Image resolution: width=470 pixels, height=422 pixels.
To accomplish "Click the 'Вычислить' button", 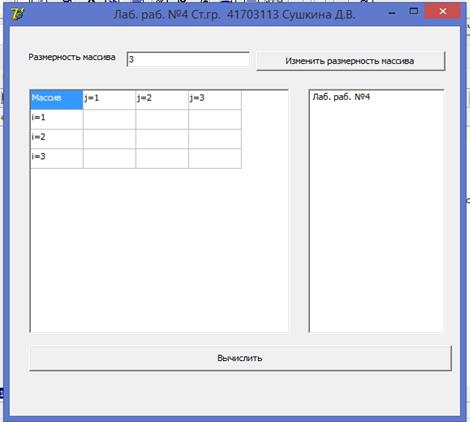I will 240,358.
